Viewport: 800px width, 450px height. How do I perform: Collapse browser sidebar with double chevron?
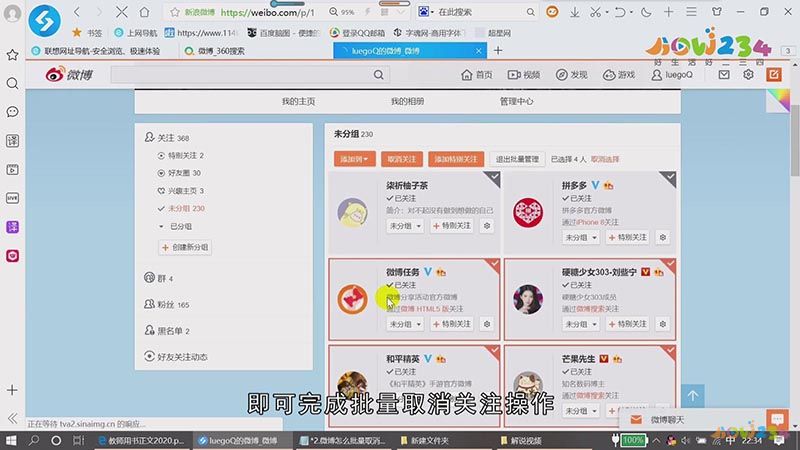12,418
